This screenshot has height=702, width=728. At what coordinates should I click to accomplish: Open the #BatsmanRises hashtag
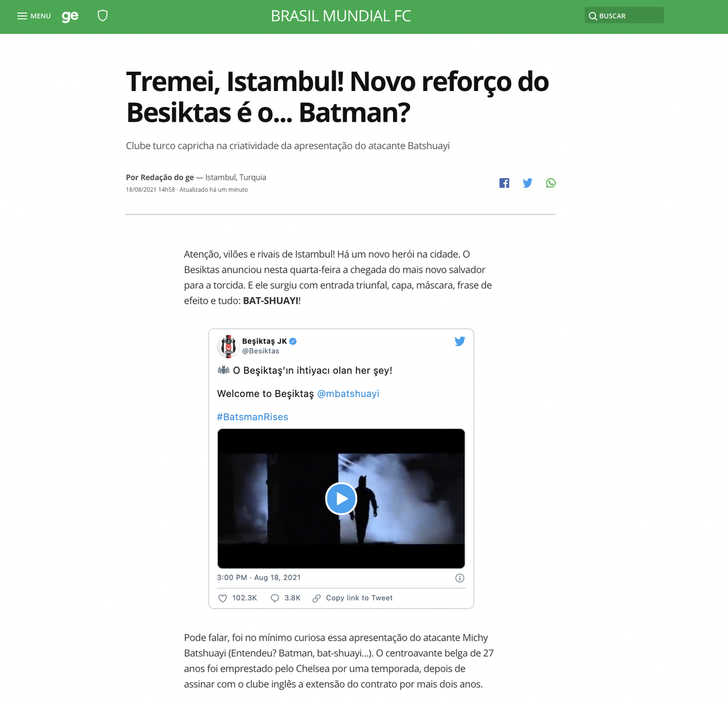[x=253, y=417]
